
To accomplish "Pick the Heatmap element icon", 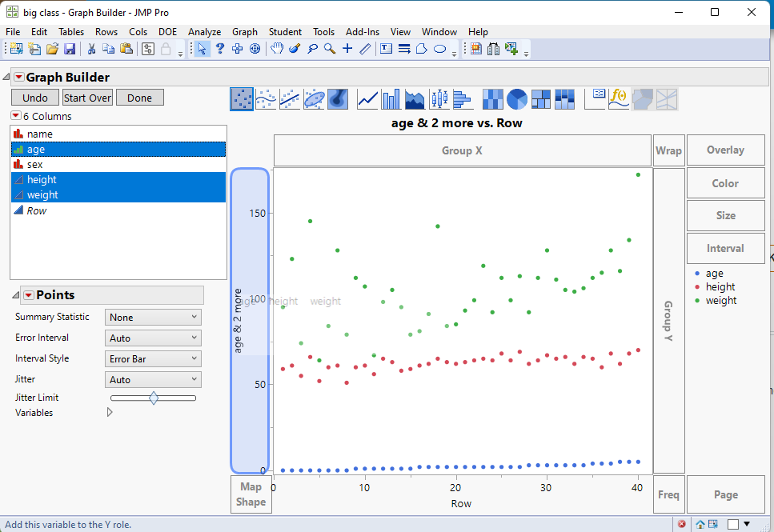I will [x=493, y=99].
